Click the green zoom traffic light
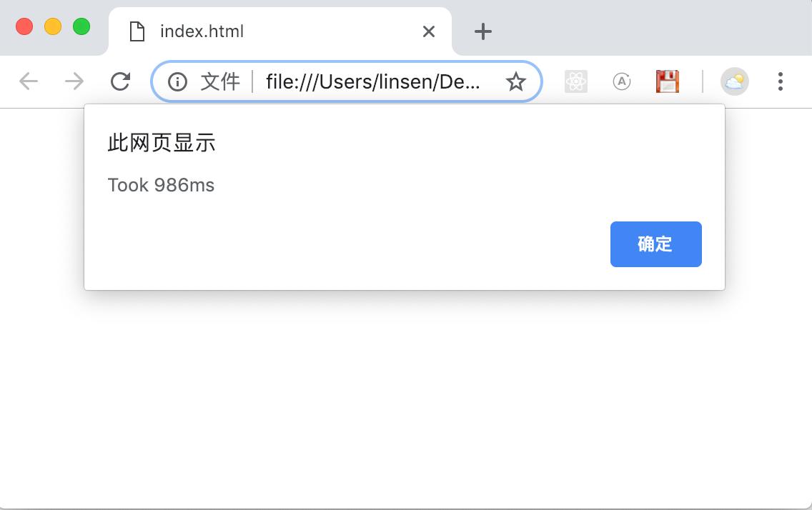Image resolution: width=812 pixels, height=510 pixels. click(x=81, y=26)
